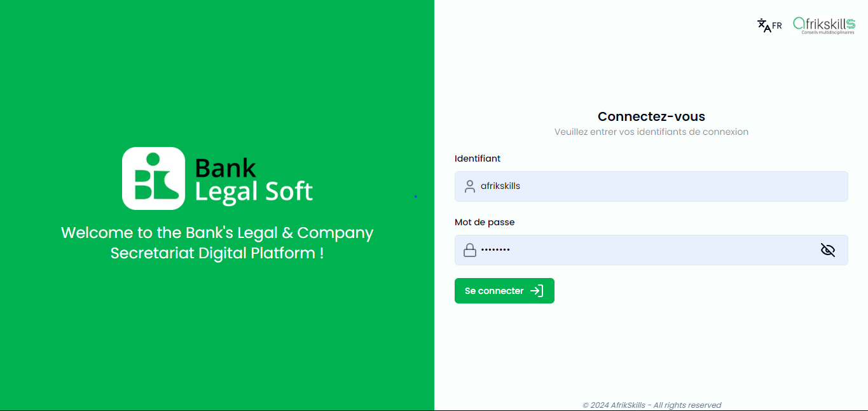The height and width of the screenshot is (411, 868).
Task: Click the Bank Legal Soft logo icon
Action: click(153, 178)
